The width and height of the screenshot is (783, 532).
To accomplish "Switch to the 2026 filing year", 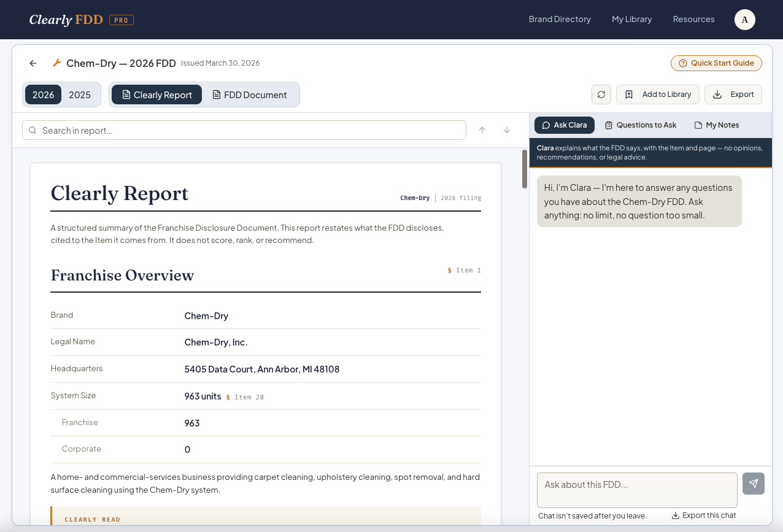I will [x=44, y=94].
